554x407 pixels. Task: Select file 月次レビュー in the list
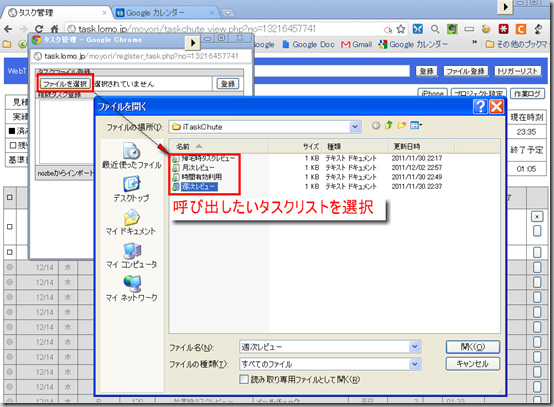pos(198,167)
